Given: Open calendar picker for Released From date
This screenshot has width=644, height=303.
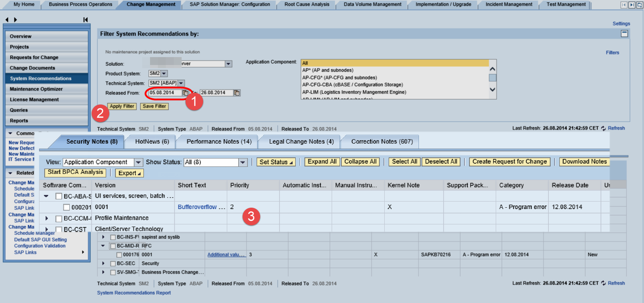Looking at the screenshot, I should pos(185,93).
